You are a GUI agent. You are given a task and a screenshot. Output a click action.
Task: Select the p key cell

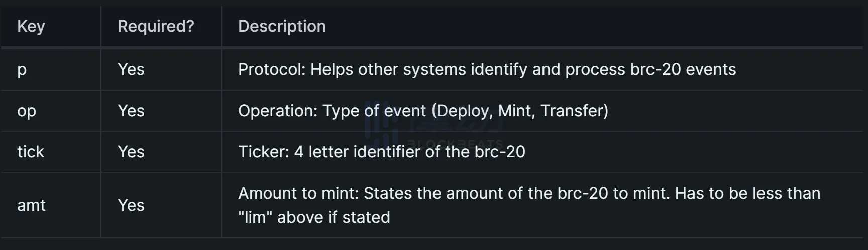22,69
